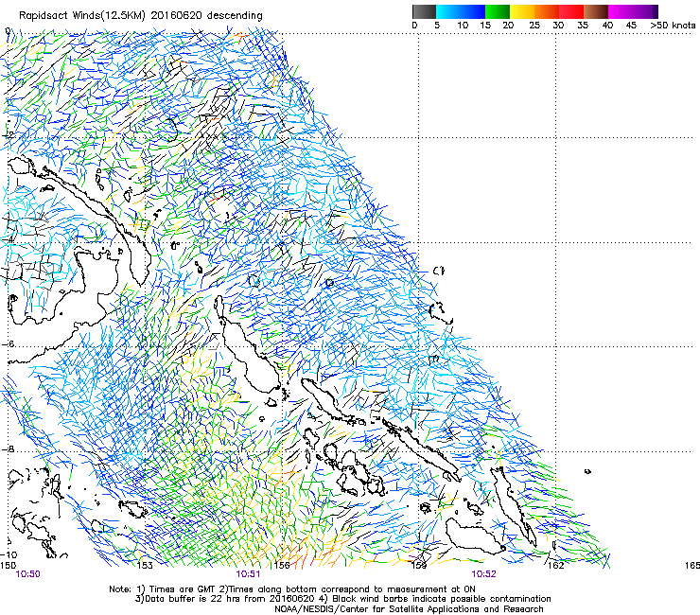Click the gray 0-5 knots color swatch
This screenshot has width=700, height=615.
pyautogui.click(x=424, y=11)
